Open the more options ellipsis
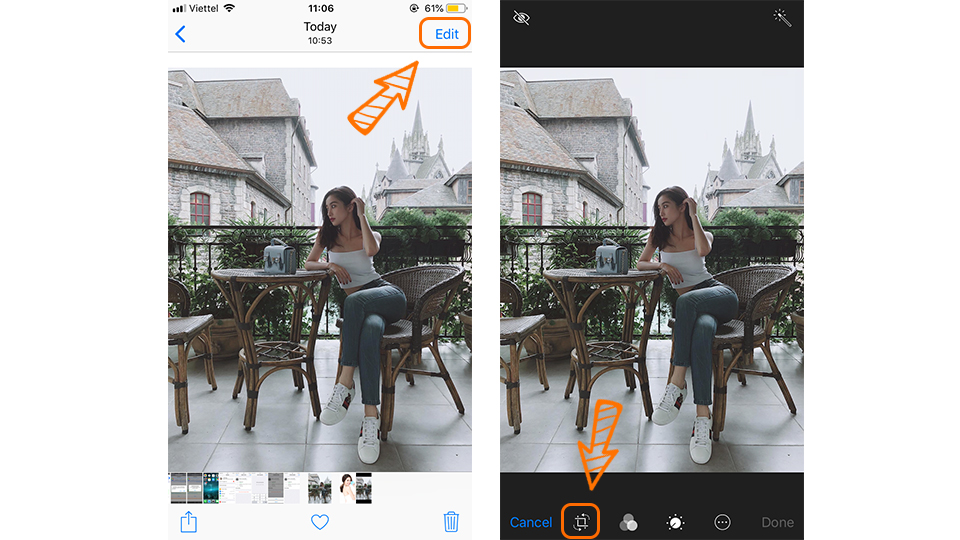Image resolution: width=960 pixels, height=540 pixels. (722, 522)
